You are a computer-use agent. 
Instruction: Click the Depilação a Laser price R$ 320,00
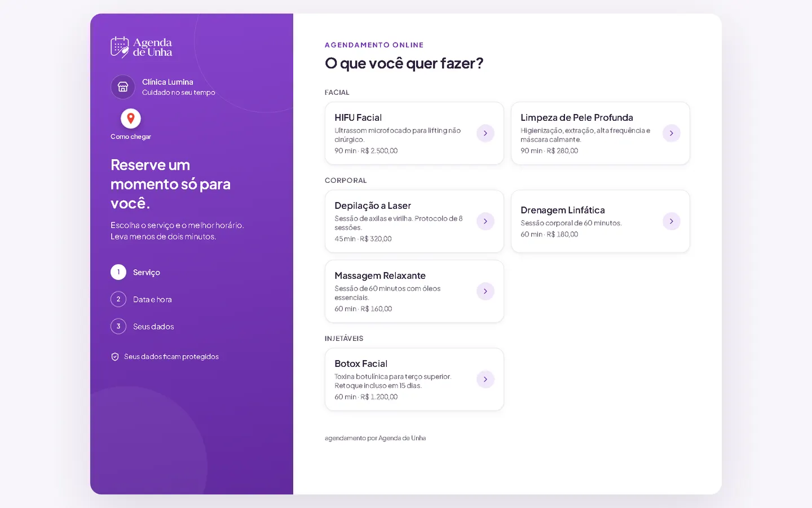(376, 239)
